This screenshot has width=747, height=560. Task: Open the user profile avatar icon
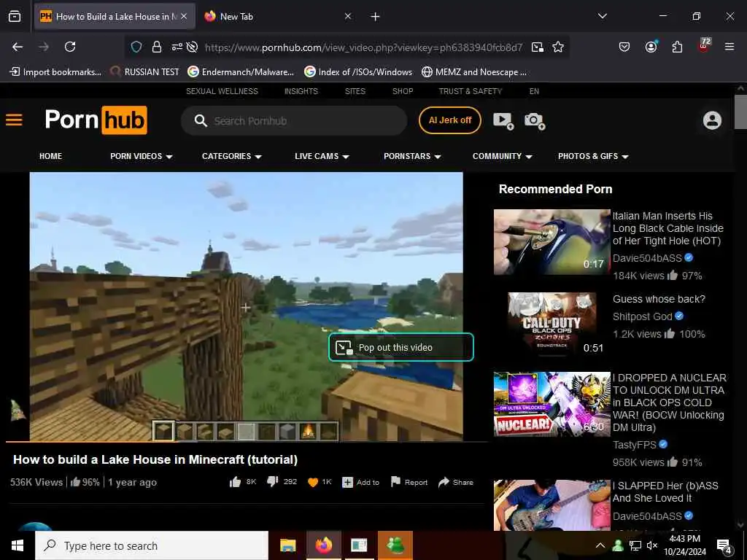click(712, 120)
